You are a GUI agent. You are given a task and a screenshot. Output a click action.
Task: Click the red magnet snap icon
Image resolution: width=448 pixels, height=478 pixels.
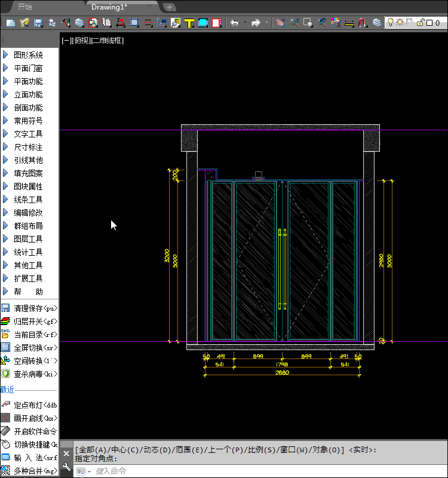[363, 23]
